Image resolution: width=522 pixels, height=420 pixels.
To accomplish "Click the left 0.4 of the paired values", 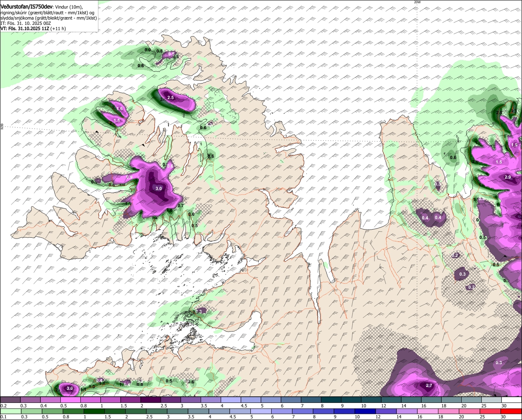I will [x=425, y=218].
